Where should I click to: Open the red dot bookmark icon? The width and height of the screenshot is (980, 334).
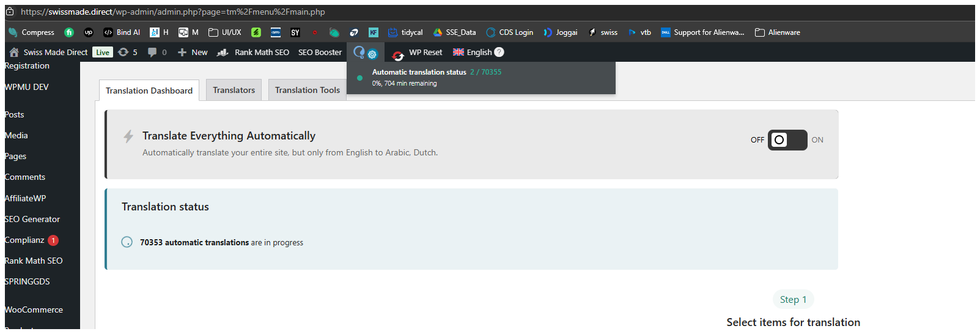315,32
